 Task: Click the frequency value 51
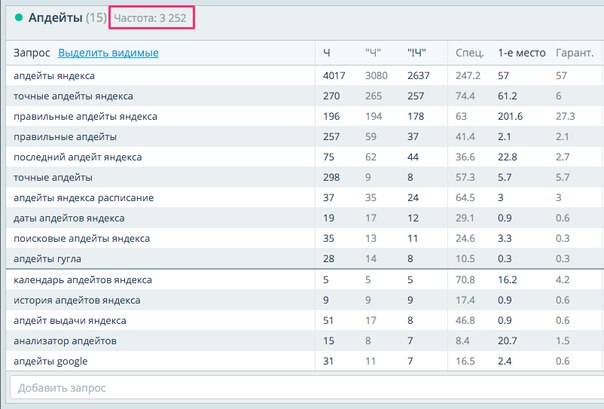[328, 320]
